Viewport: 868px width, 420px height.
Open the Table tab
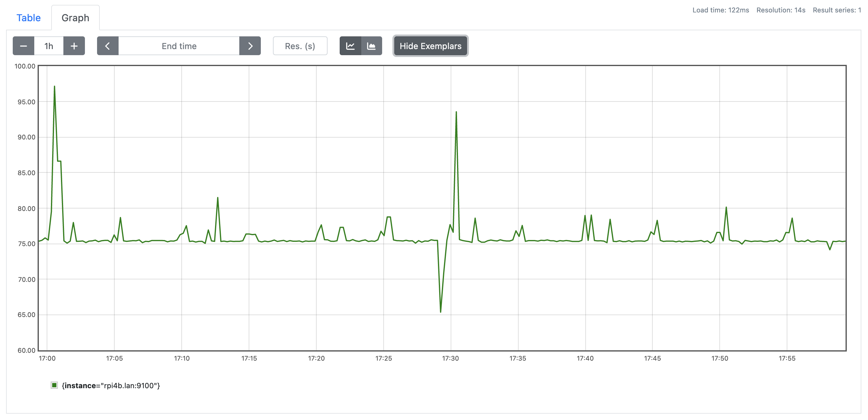pyautogui.click(x=29, y=18)
